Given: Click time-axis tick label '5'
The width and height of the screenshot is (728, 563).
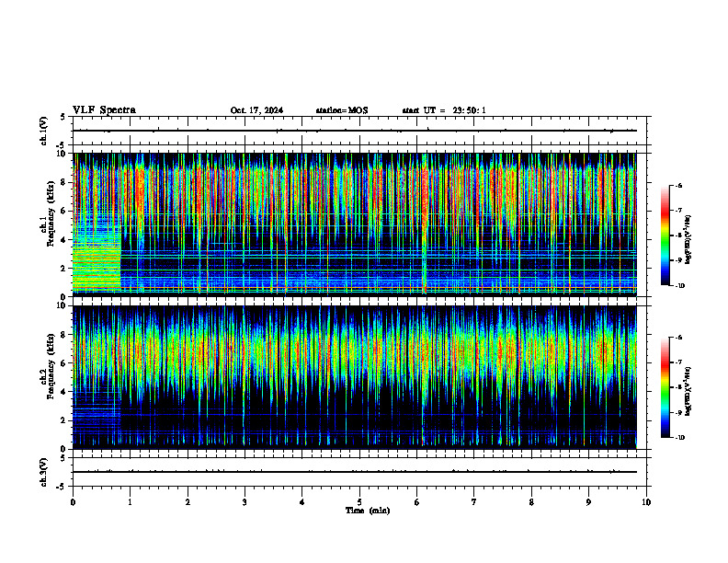Looking at the screenshot, I should [359, 502].
